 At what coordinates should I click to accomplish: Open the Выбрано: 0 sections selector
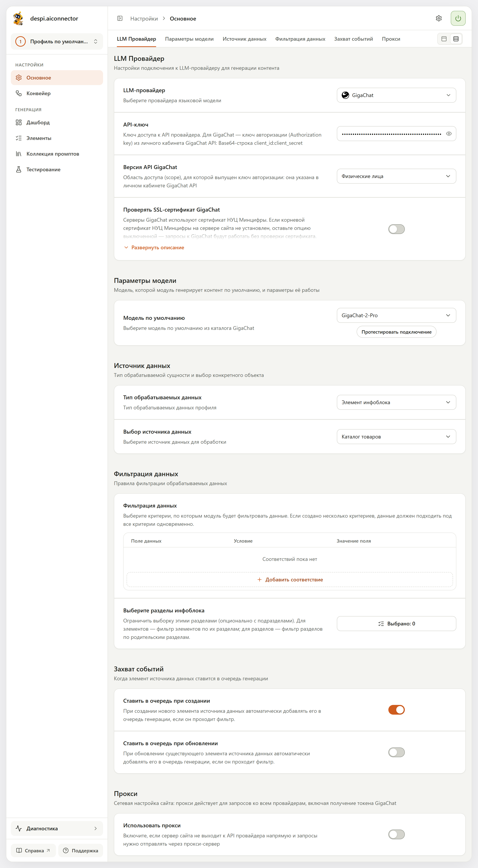pyautogui.click(x=396, y=624)
